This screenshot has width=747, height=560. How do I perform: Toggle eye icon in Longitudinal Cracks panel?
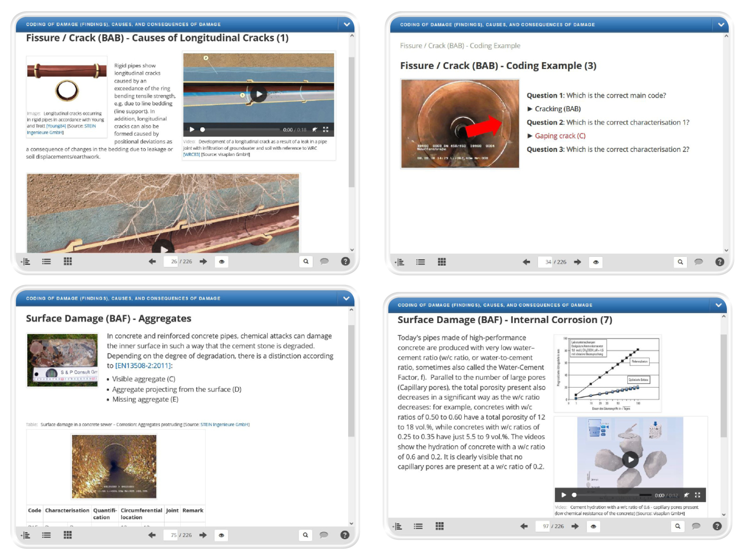[221, 262]
